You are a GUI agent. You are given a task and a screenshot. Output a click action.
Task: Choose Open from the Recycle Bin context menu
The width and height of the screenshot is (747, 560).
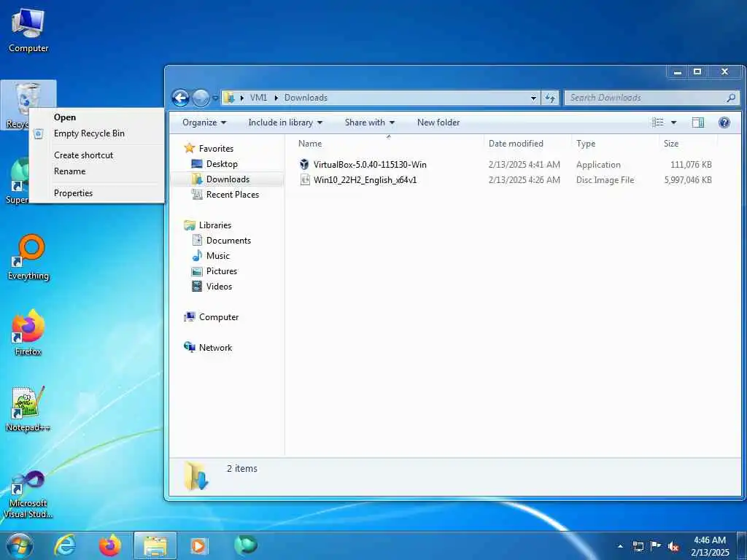pyautogui.click(x=97, y=117)
